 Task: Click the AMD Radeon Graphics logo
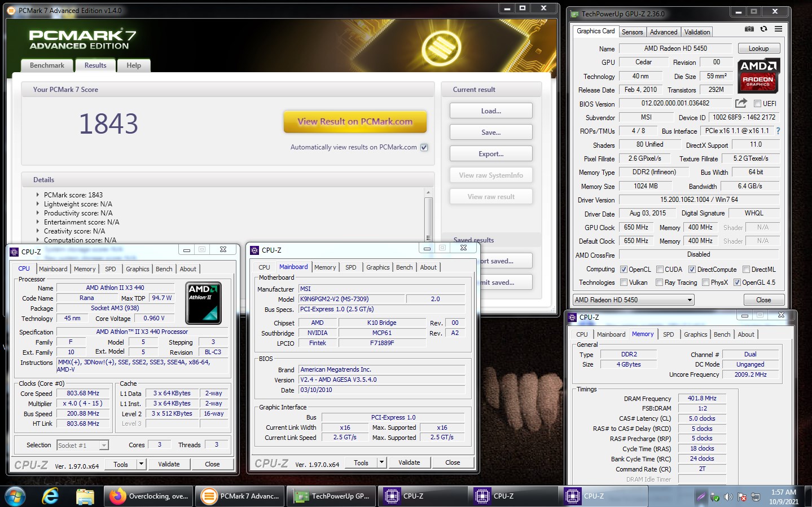pyautogui.click(x=759, y=76)
